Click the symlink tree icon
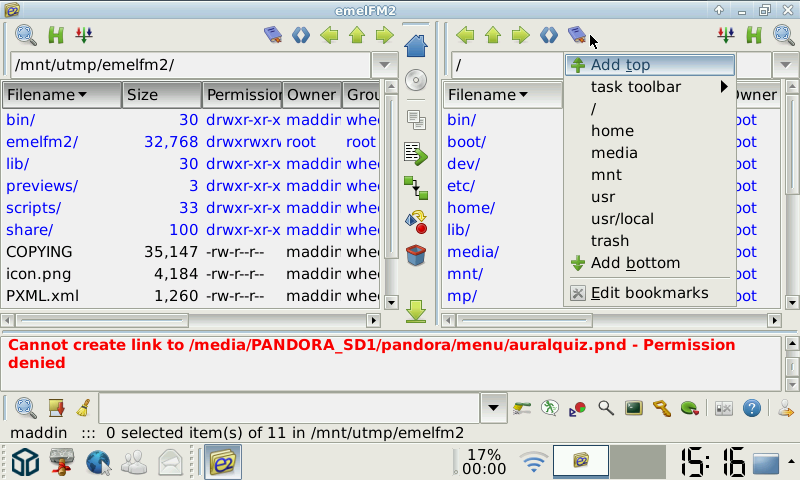Viewport: 800px width, 480px height. [x=416, y=188]
